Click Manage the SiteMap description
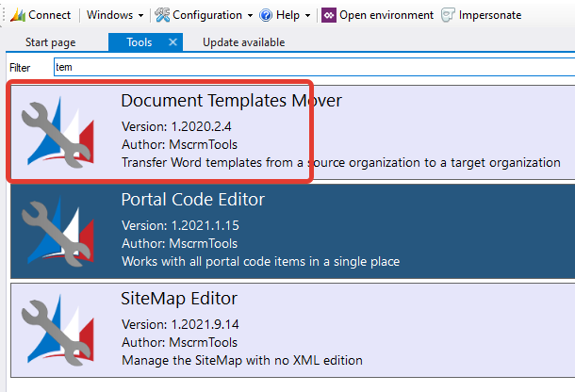Screen dimensions: 575x392 (x=242, y=360)
